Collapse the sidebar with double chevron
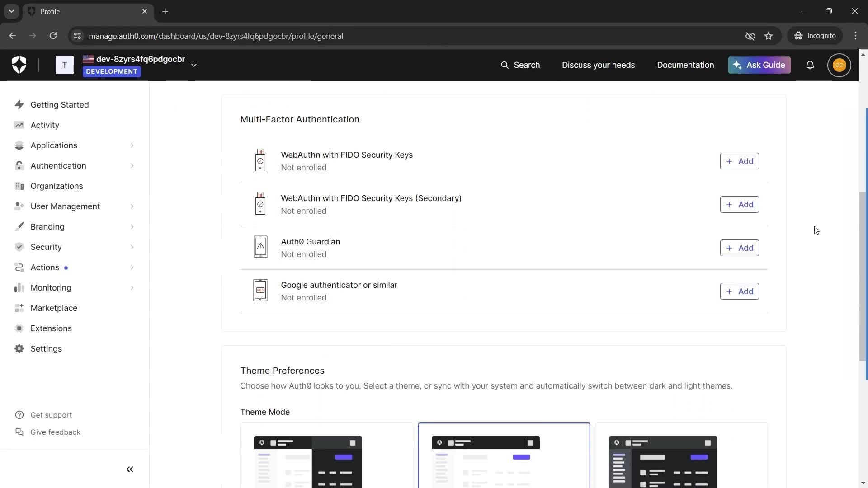This screenshot has width=868, height=488. [x=130, y=469]
